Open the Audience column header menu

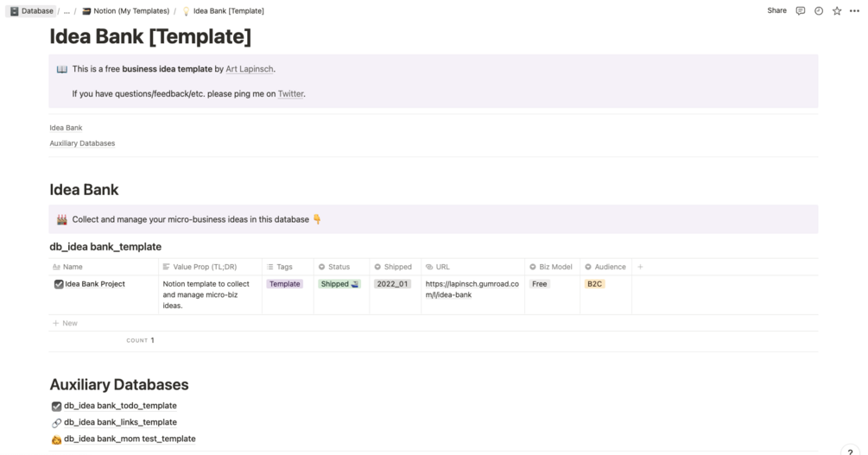(x=610, y=267)
